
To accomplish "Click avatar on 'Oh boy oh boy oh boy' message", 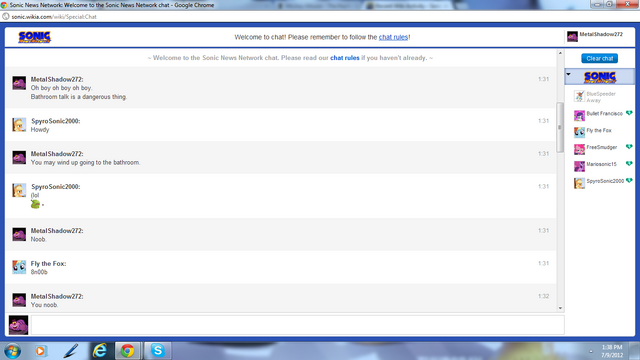I will 19,83.
